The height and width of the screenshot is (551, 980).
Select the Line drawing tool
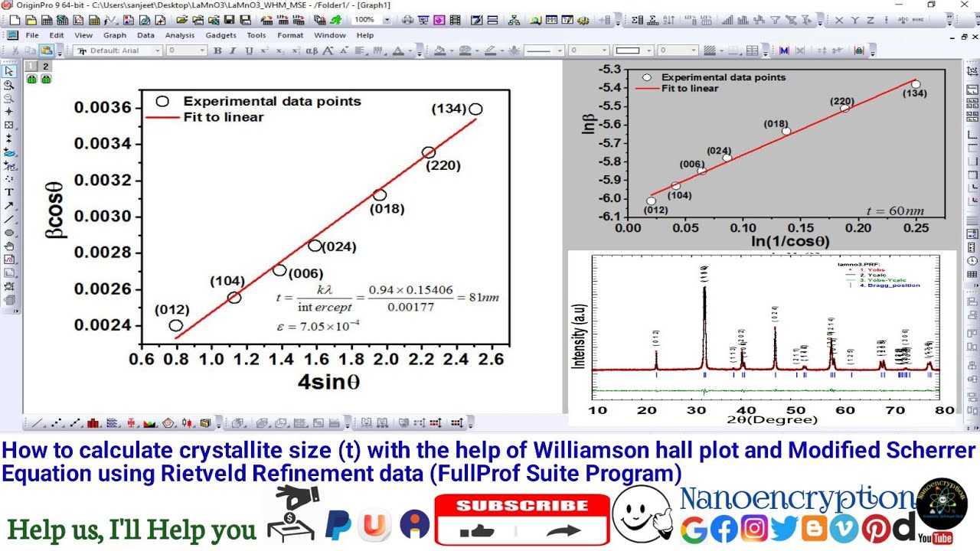(9, 219)
